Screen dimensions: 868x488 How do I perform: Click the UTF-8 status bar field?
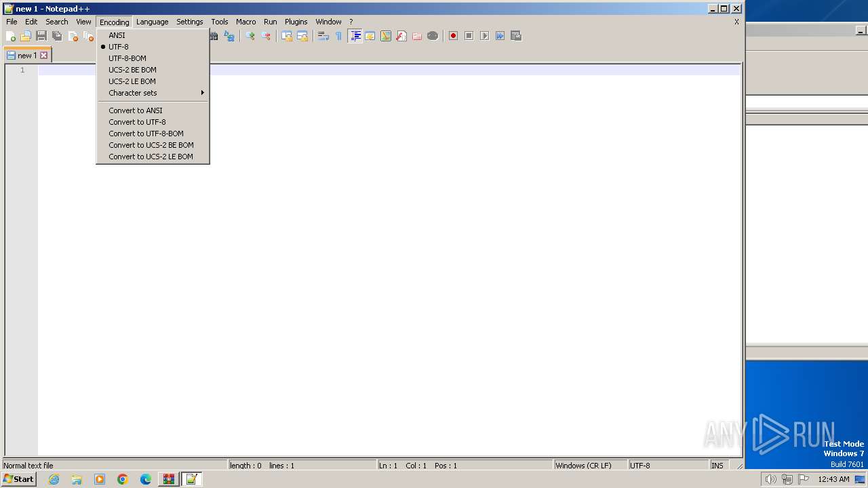click(668, 466)
